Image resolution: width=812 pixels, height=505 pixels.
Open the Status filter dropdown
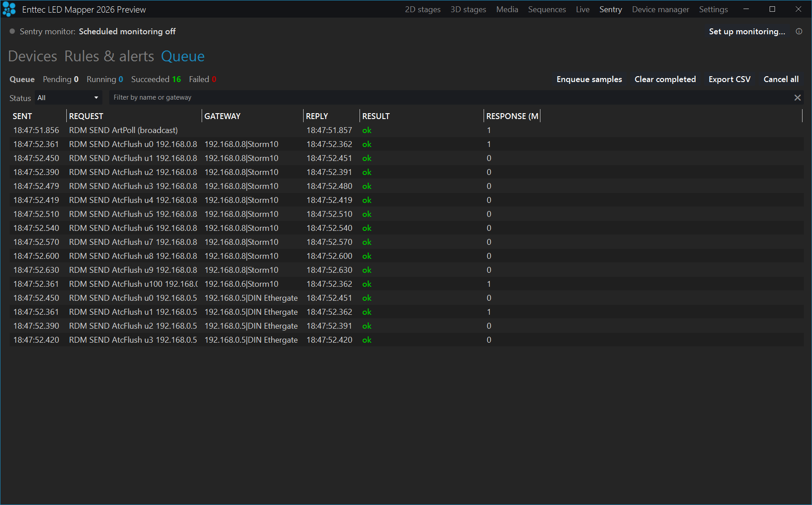(x=69, y=97)
